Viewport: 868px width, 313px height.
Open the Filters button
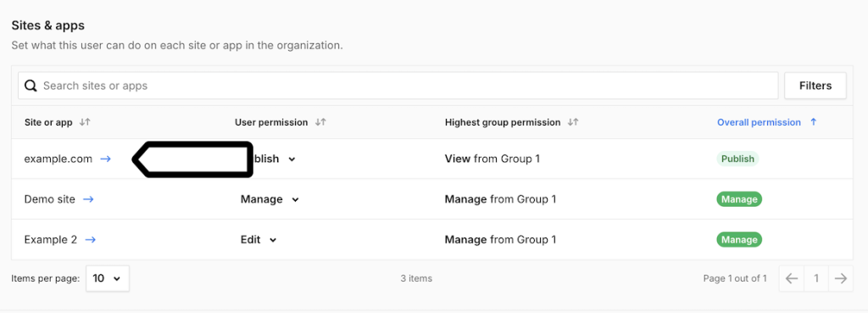pyautogui.click(x=815, y=86)
